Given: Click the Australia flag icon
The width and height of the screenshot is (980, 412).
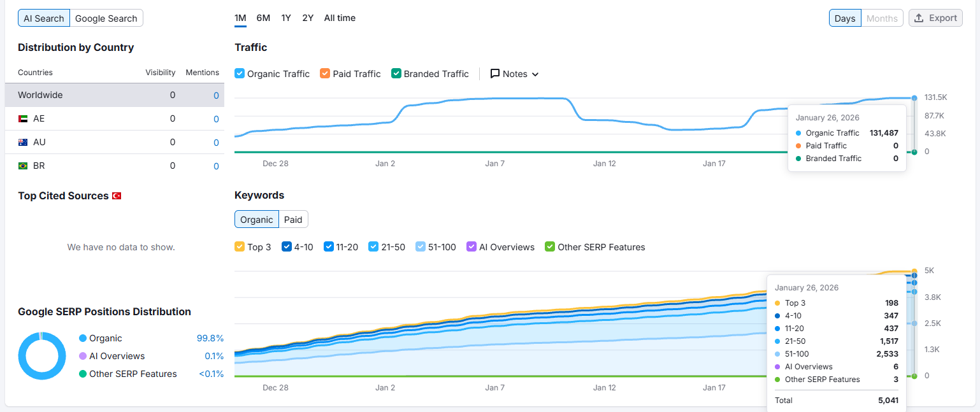Looking at the screenshot, I should click(x=23, y=142).
